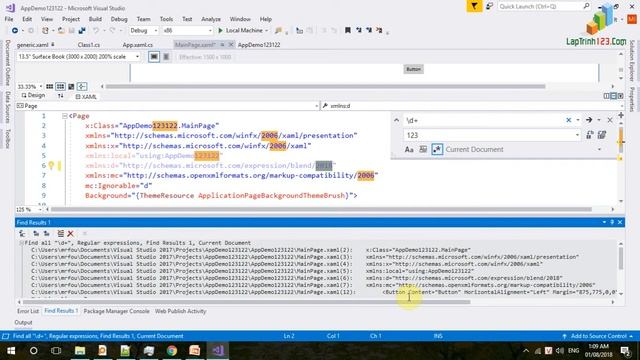Switch to generic.xaml tab
The height and width of the screenshot is (360, 640).
click(x=35, y=45)
